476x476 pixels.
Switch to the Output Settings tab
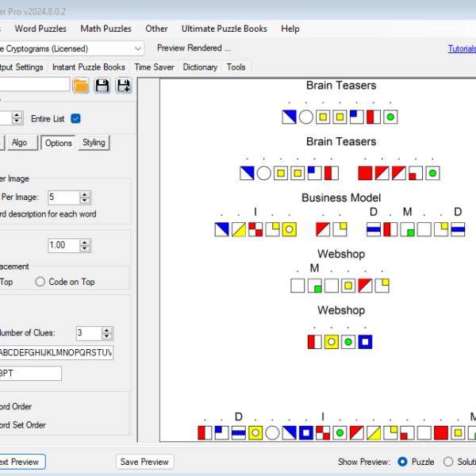(21, 67)
